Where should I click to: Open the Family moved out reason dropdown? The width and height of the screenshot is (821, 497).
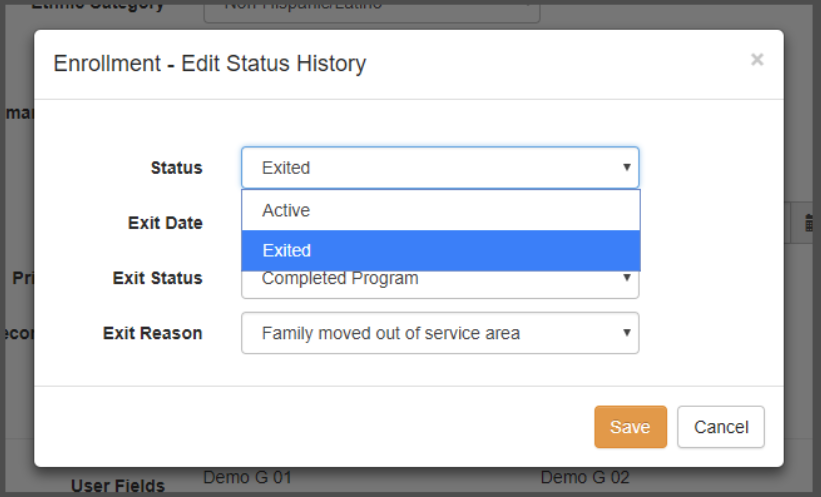[x=440, y=333]
